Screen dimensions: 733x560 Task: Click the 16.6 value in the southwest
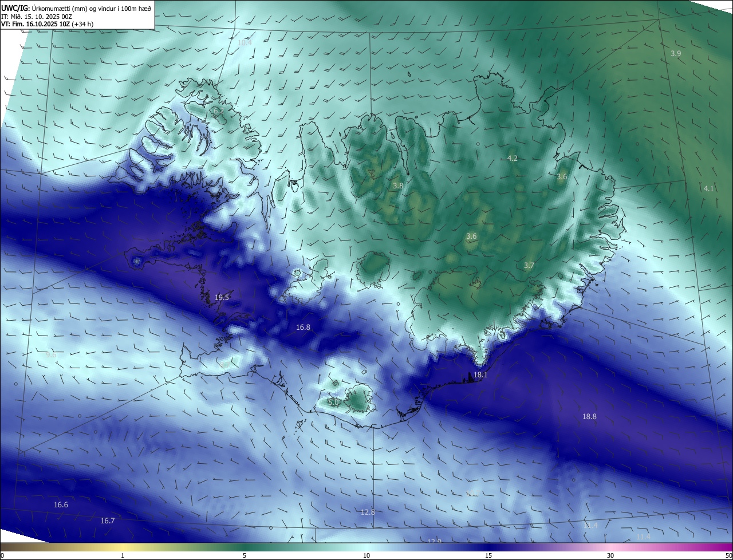click(61, 505)
